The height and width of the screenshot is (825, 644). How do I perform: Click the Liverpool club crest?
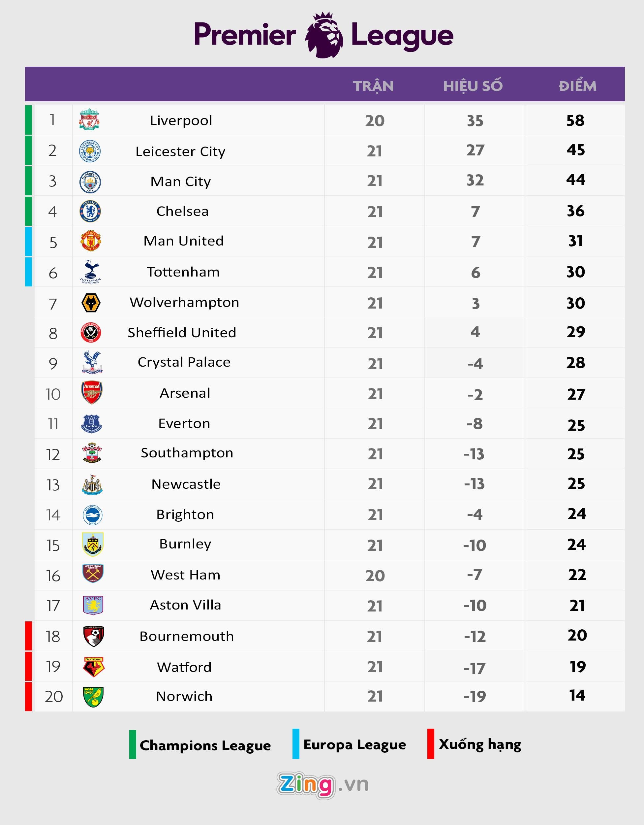tap(89, 120)
